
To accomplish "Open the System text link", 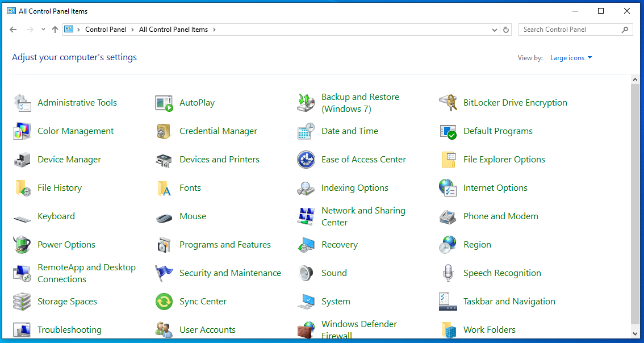I will pos(336,302).
